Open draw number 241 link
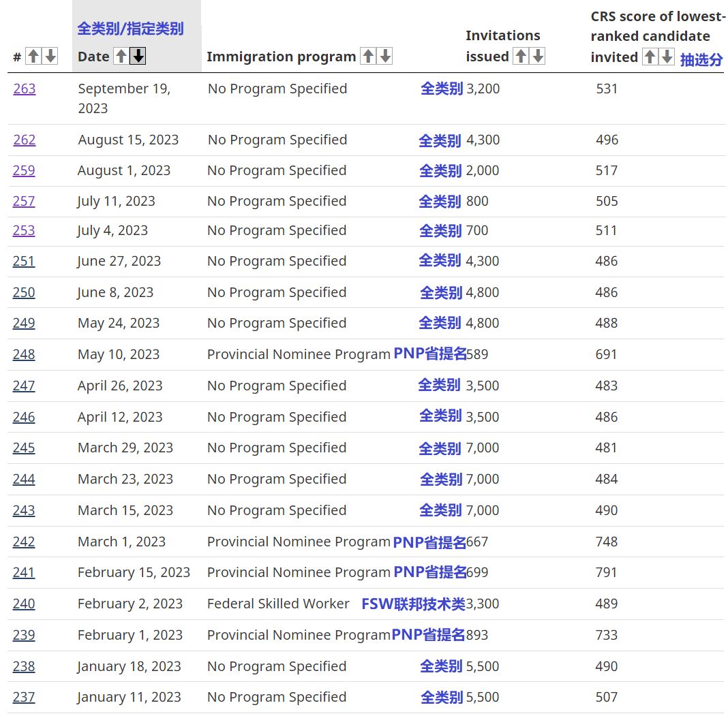 coord(24,572)
